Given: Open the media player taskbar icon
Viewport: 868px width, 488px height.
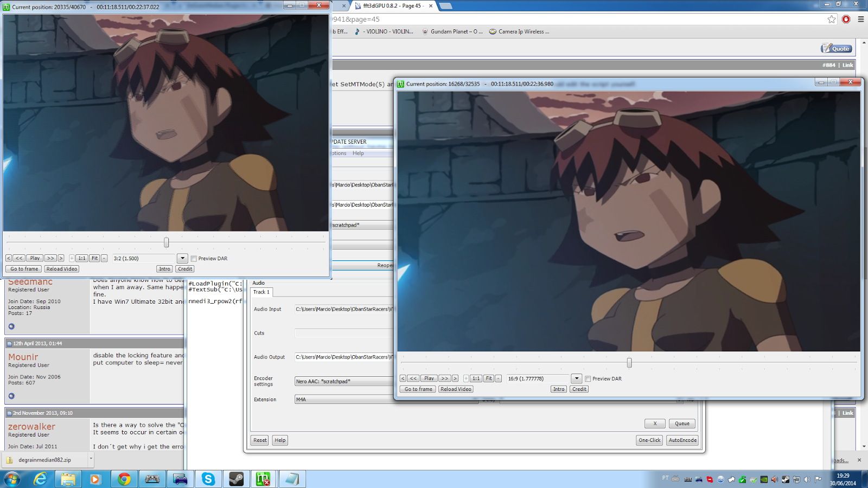Looking at the screenshot, I should point(95,479).
